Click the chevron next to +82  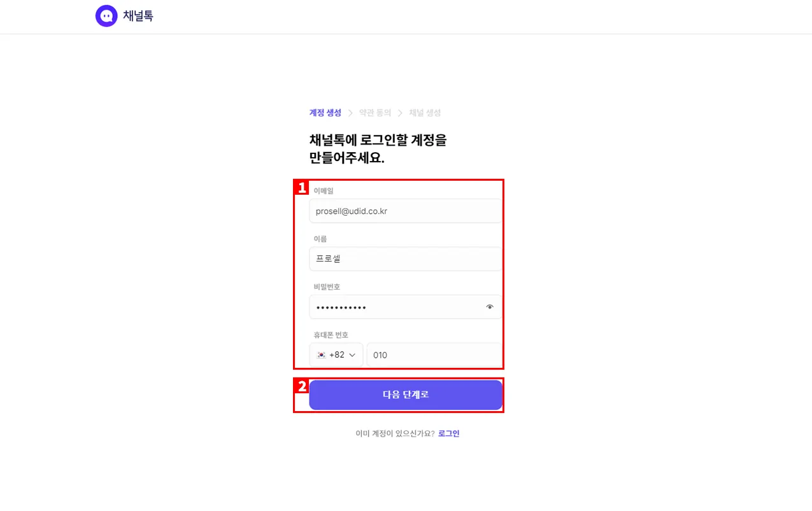point(352,355)
